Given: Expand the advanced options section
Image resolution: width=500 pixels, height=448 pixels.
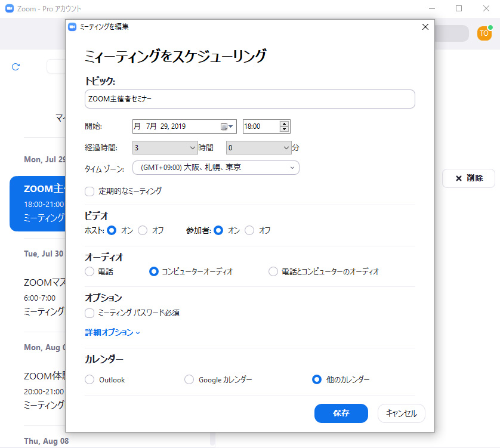Looking at the screenshot, I should point(113,332).
